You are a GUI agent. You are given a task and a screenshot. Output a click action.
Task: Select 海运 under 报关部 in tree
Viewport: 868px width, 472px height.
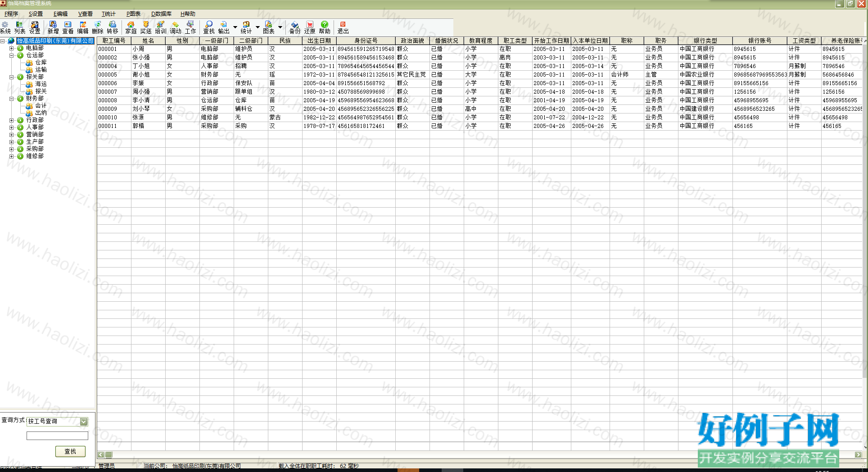tap(41, 84)
